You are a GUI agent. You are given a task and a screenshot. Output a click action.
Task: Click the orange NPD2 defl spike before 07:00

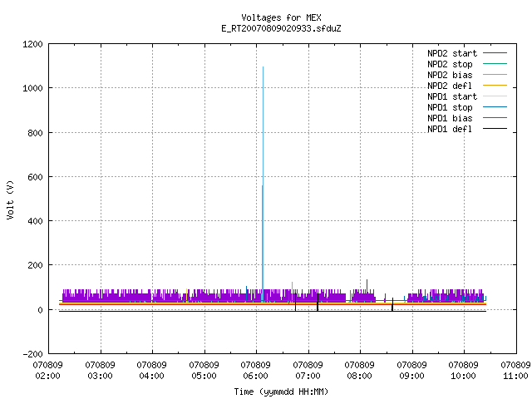292,291
